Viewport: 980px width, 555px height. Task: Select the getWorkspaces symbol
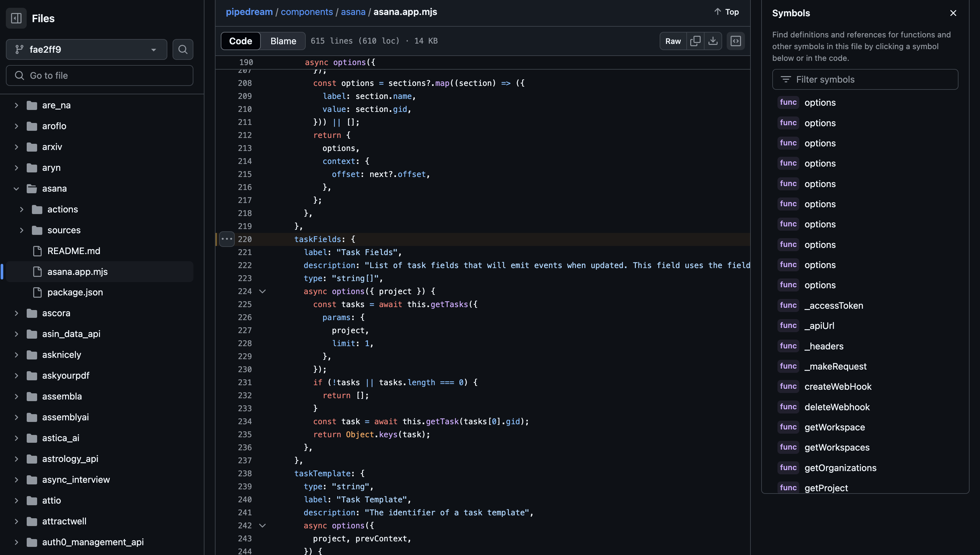(x=837, y=447)
